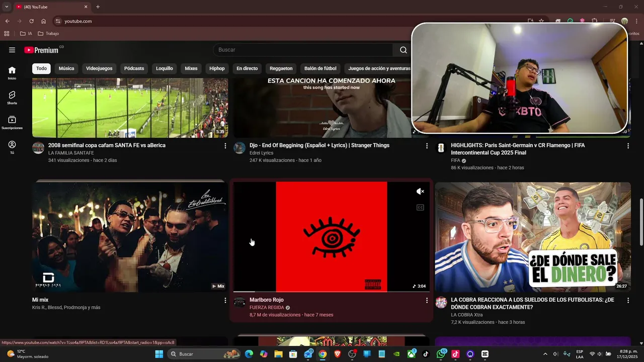
Task: Open options menu for LA COBRA REACCIONA video
Action: click(x=628, y=300)
